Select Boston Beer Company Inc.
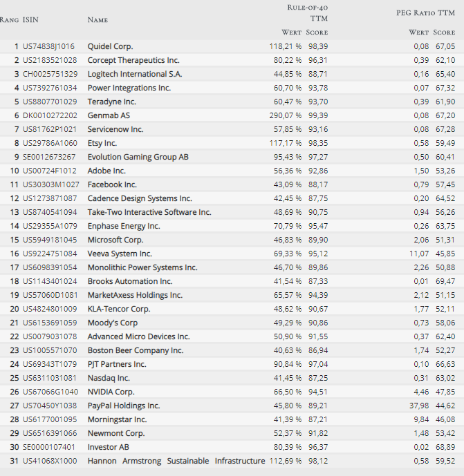This screenshot has height=476, width=464. pos(136,350)
